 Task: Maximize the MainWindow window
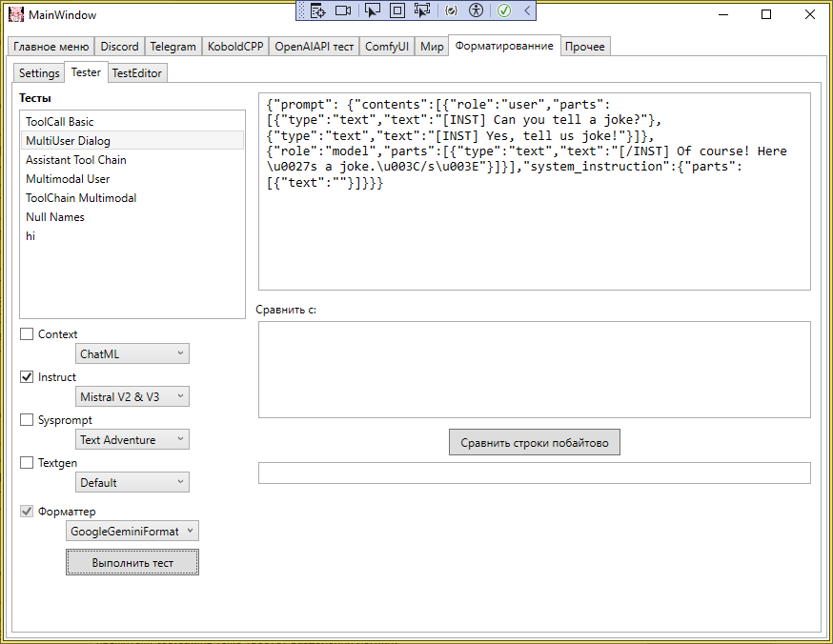pyautogui.click(x=766, y=14)
